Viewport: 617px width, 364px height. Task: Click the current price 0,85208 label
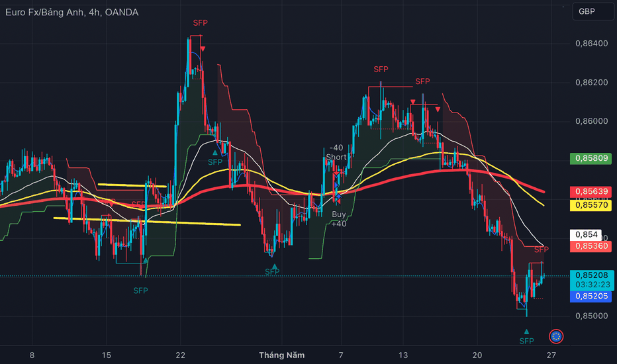point(591,275)
